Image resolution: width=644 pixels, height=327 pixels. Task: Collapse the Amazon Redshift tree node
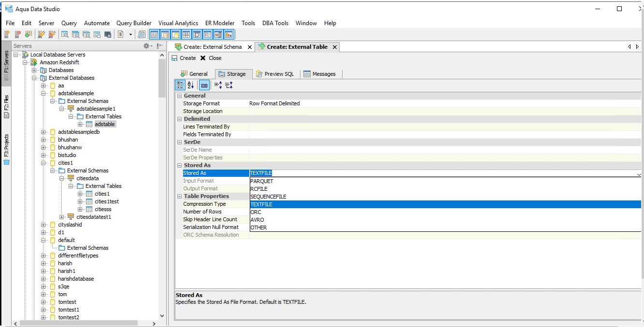coord(25,62)
